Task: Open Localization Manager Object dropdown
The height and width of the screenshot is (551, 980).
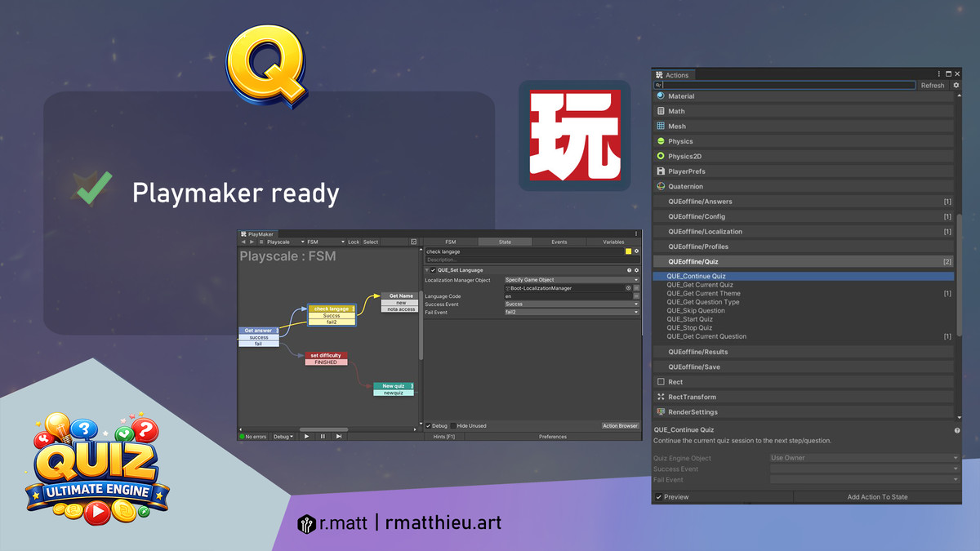Action: [x=572, y=280]
